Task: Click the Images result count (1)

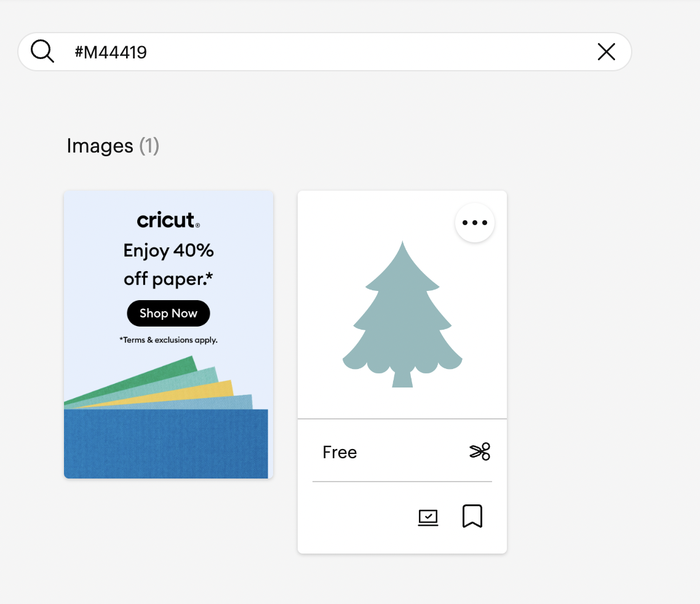Action: (x=149, y=146)
